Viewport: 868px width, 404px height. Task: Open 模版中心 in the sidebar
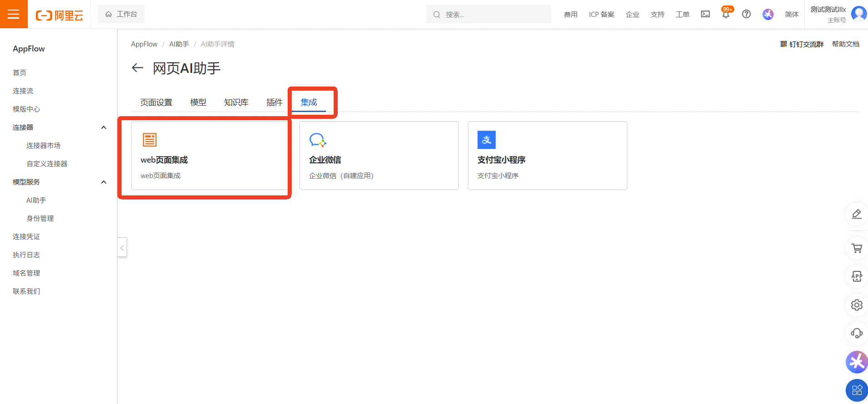[26, 109]
